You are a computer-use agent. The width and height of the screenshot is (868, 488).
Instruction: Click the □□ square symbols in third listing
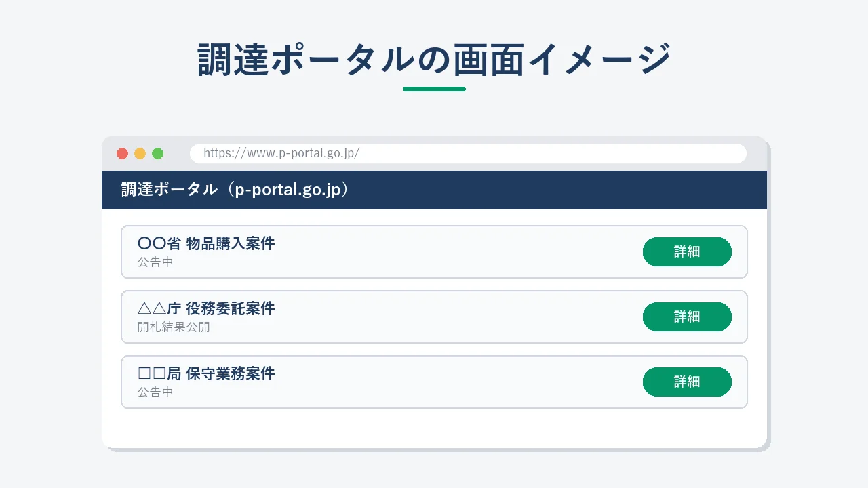[152, 374]
